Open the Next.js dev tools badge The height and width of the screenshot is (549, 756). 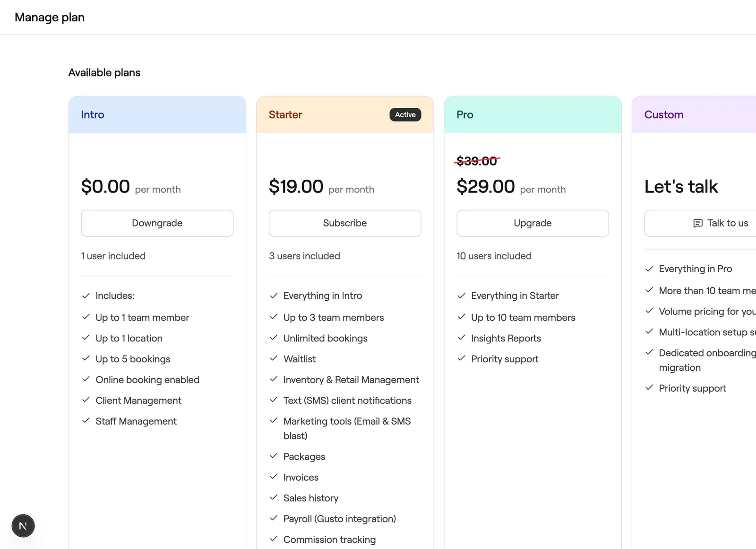pos(23,526)
